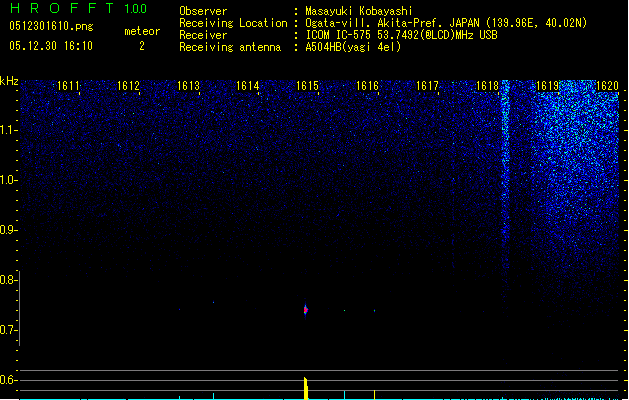Click the timestamp 05.12.30 16:10
The image size is (629, 400).
click(51, 46)
